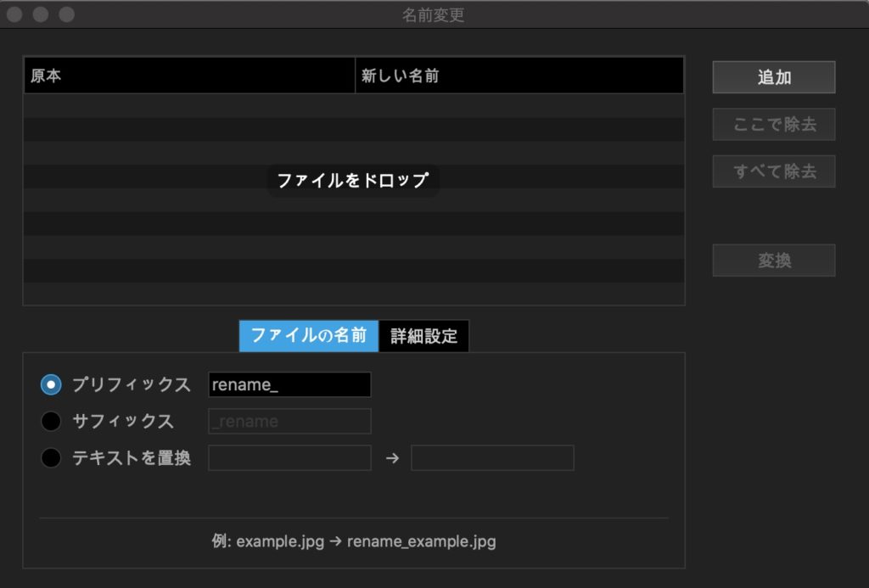Focus the prefix field containing rename_
Image resolution: width=869 pixels, height=588 pixels.
click(x=289, y=384)
